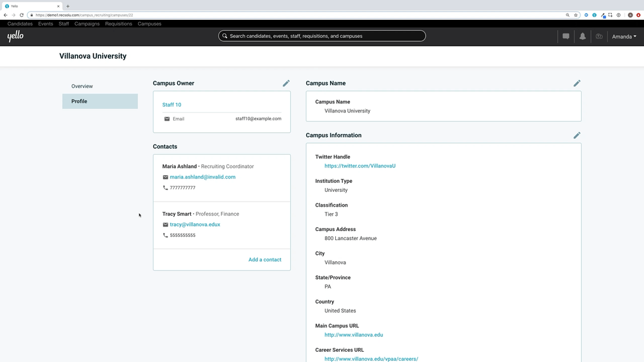Viewport: 644px width, 362px height.
Task: Close the Yello browser tab
Action: 58,6
